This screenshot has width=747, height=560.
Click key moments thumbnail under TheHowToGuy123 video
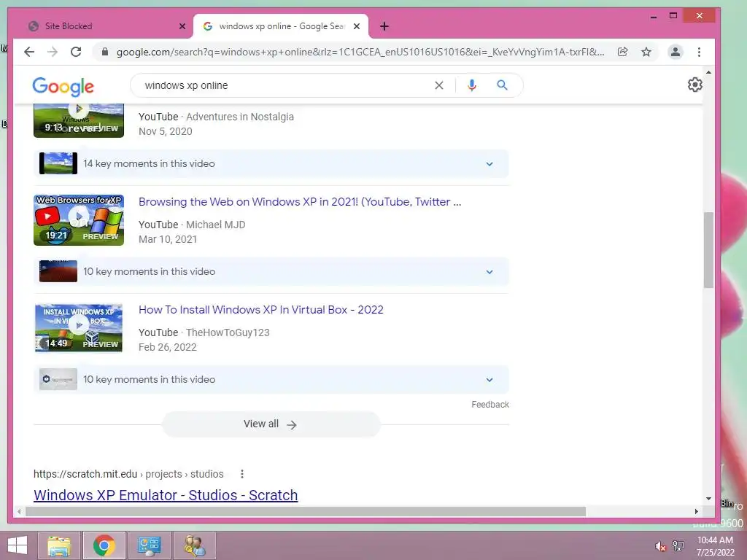click(x=58, y=379)
